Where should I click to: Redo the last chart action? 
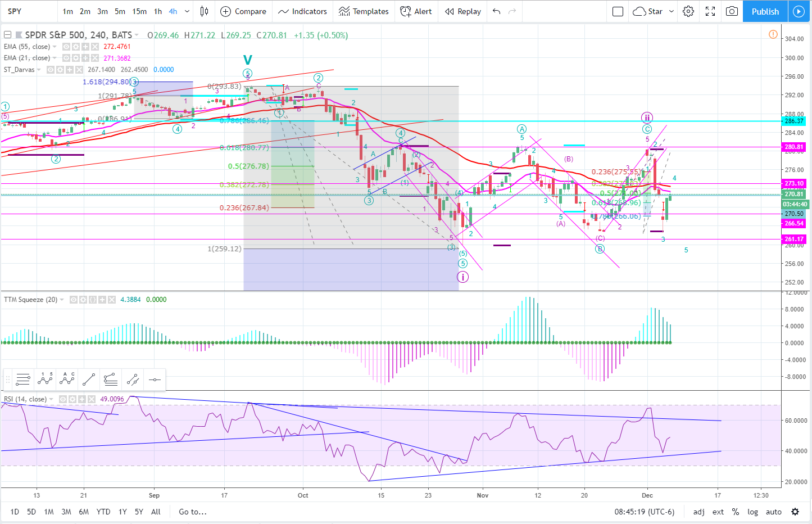(x=512, y=11)
